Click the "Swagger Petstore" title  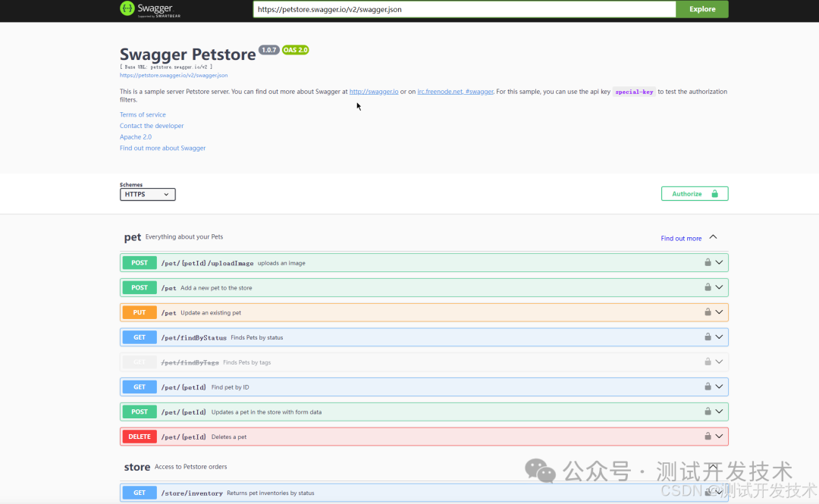point(187,55)
